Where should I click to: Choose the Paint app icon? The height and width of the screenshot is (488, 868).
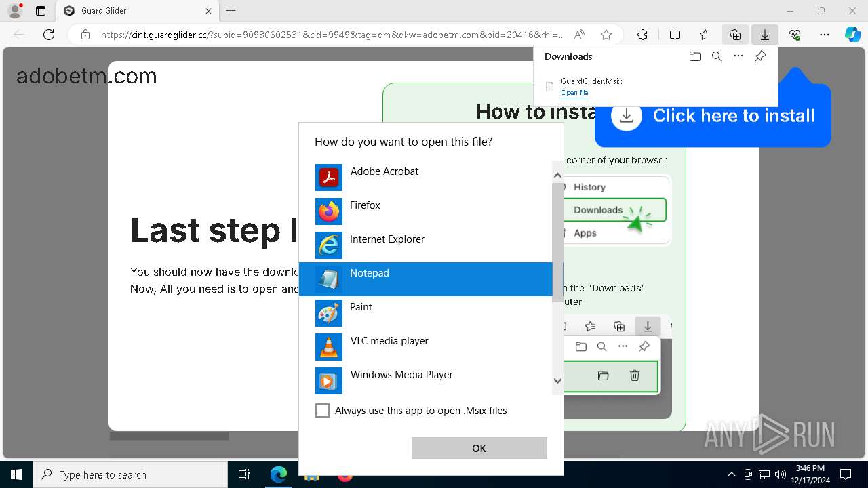[x=329, y=313]
